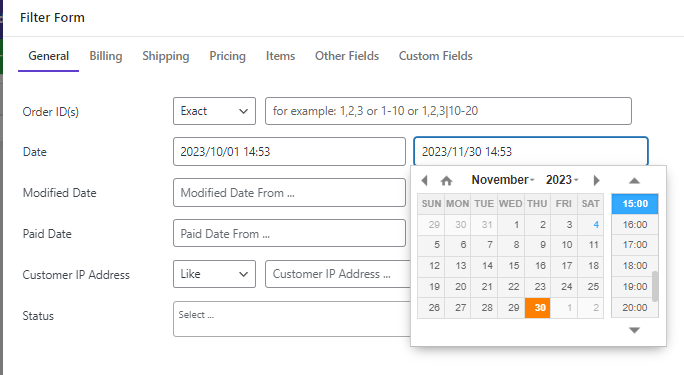The image size is (684, 375).
Task: Go to previous month in date picker
Action: (x=424, y=180)
